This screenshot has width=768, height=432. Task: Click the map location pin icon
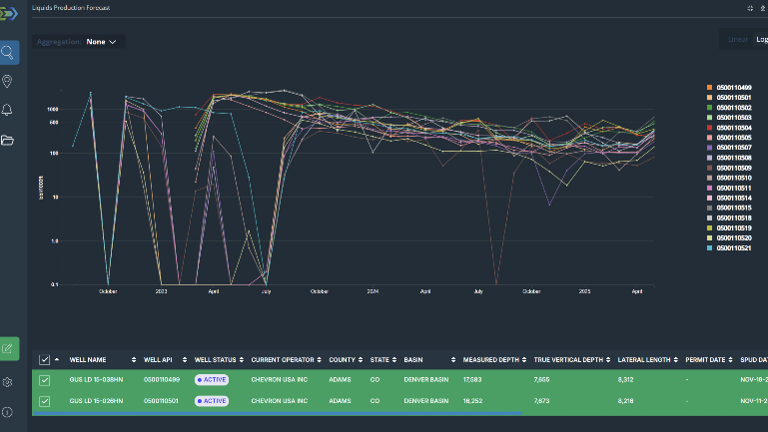point(8,81)
